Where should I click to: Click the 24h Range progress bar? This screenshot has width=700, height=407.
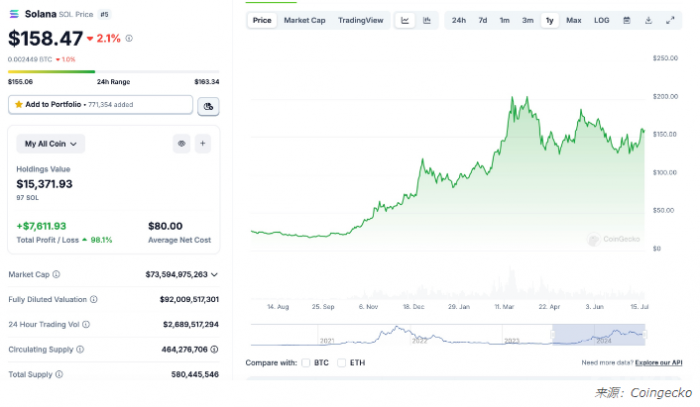coord(113,71)
